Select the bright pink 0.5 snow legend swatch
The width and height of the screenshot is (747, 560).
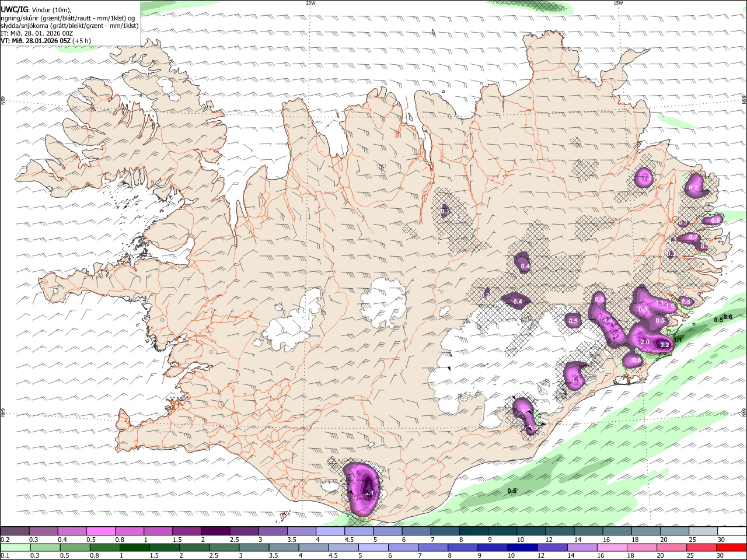tap(100, 531)
